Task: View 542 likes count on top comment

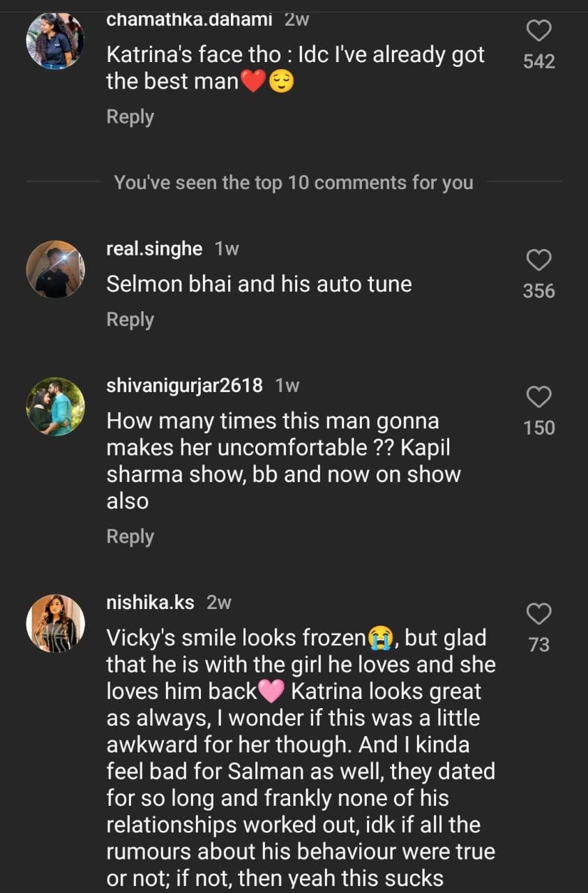Action: [538, 61]
